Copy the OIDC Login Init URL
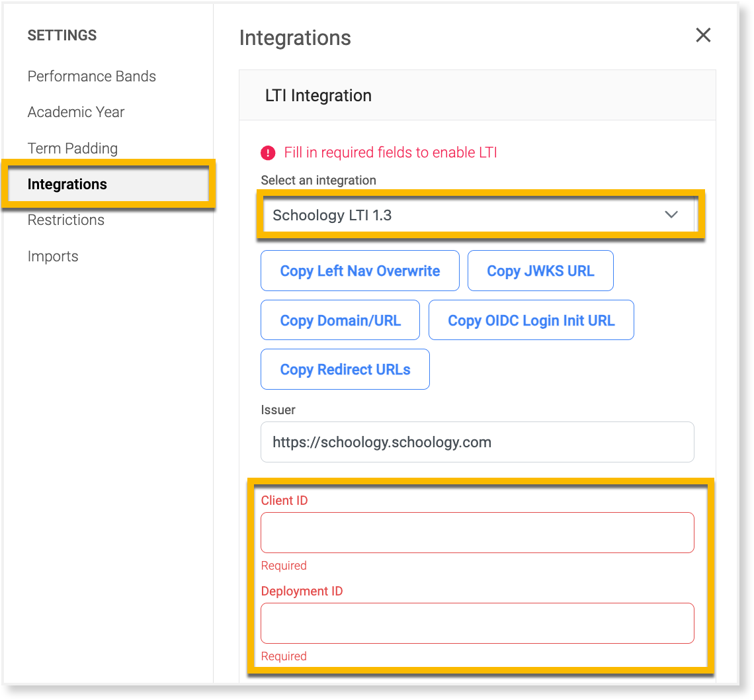 (531, 320)
